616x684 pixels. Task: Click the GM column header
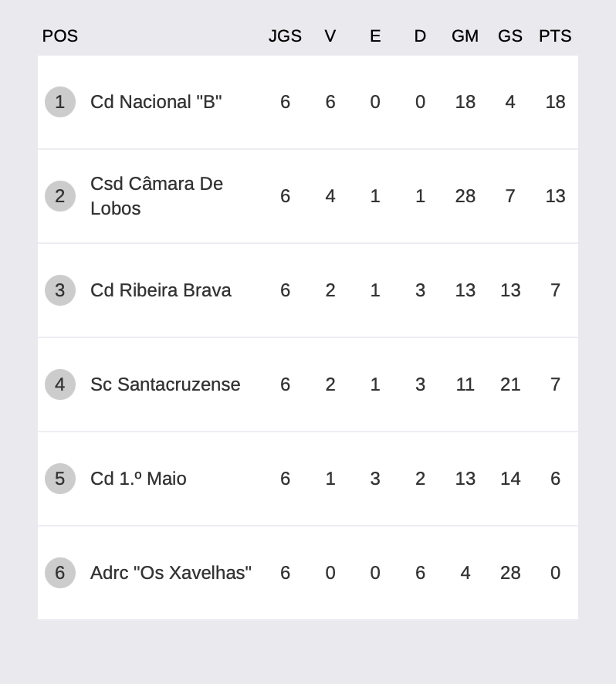(x=465, y=36)
